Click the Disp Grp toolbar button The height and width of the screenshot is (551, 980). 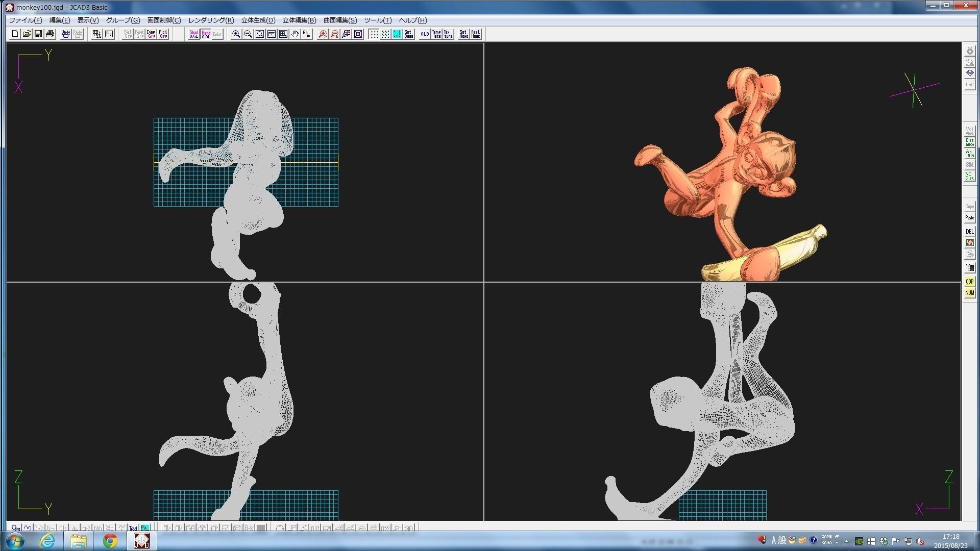151,34
